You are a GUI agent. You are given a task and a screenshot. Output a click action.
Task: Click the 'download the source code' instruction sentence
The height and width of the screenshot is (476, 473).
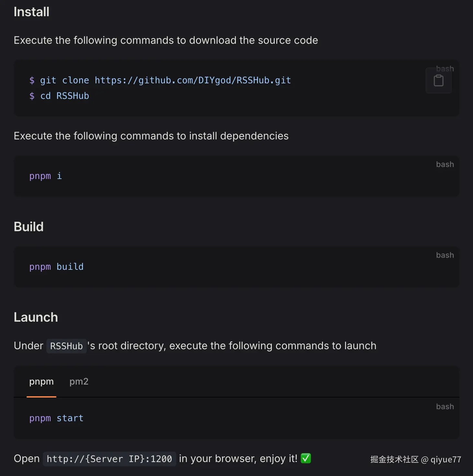(166, 40)
